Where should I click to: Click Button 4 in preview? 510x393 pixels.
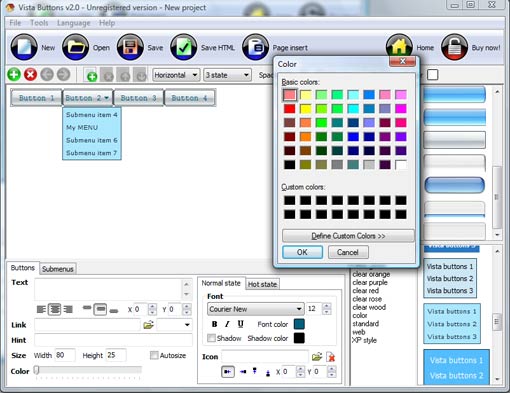click(x=189, y=98)
